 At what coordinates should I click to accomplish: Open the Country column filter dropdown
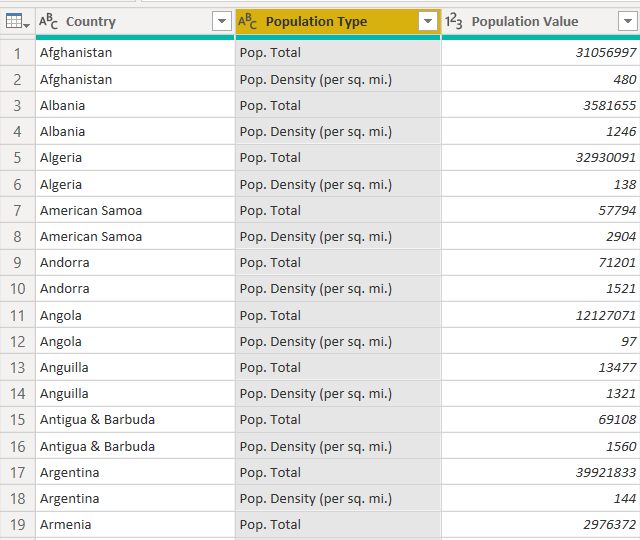[222, 21]
